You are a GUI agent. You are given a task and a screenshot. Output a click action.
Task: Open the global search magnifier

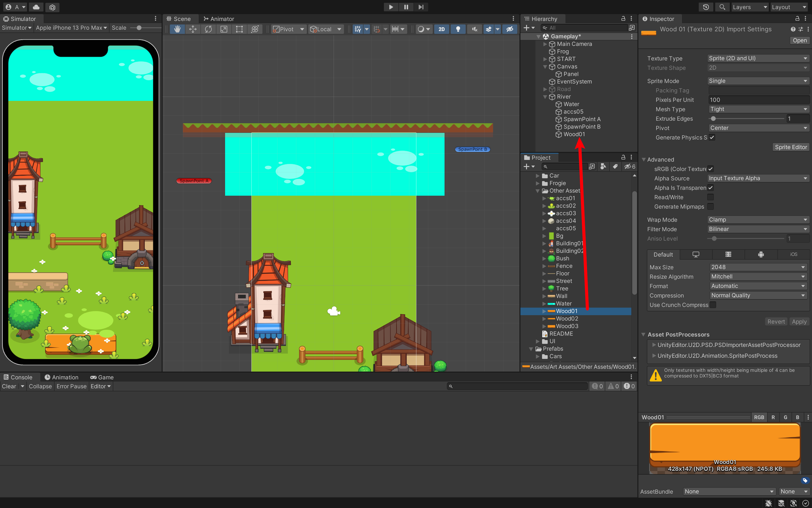click(722, 7)
